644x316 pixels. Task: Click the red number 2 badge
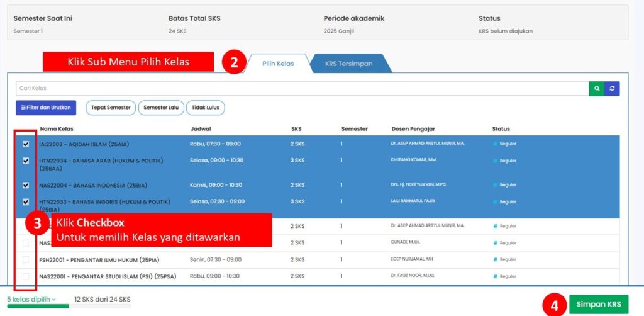(234, 63)
